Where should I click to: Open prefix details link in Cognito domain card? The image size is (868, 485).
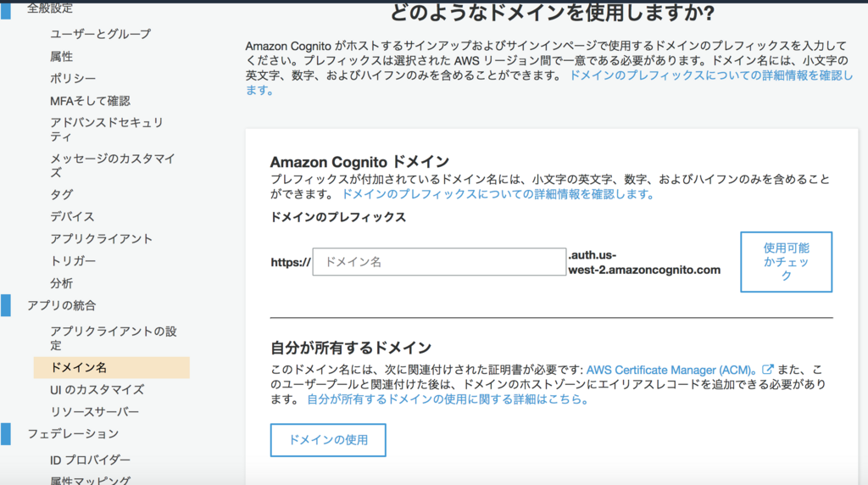pyautogui.click(x=498, y=194)
